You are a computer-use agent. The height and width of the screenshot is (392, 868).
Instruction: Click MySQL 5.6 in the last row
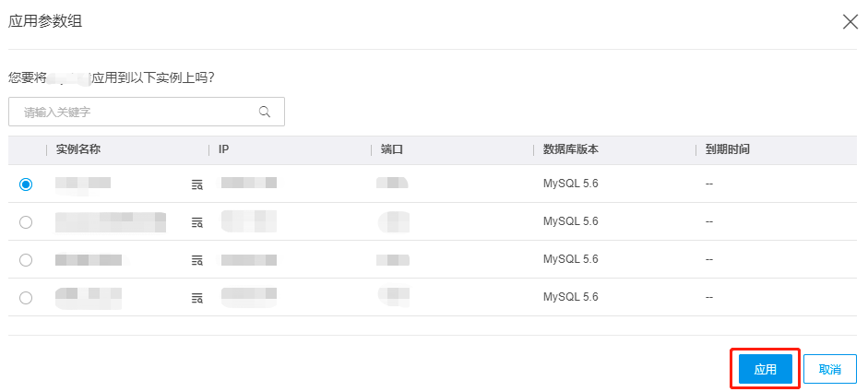click(x=571, y=298)
